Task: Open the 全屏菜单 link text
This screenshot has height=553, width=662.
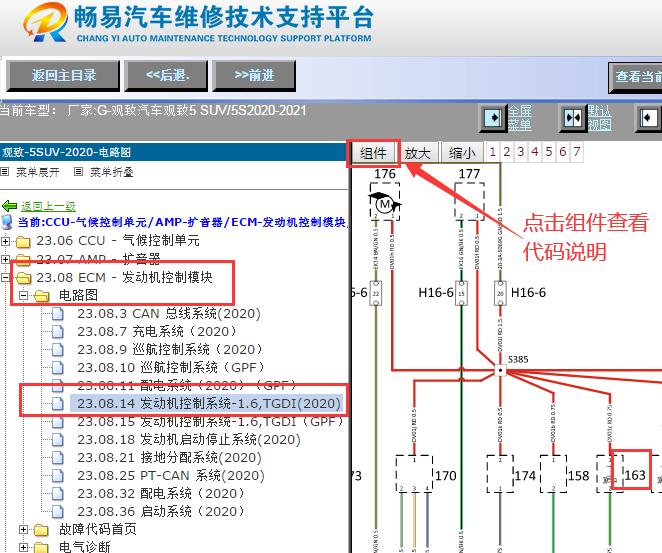Action: pos(519,118)
